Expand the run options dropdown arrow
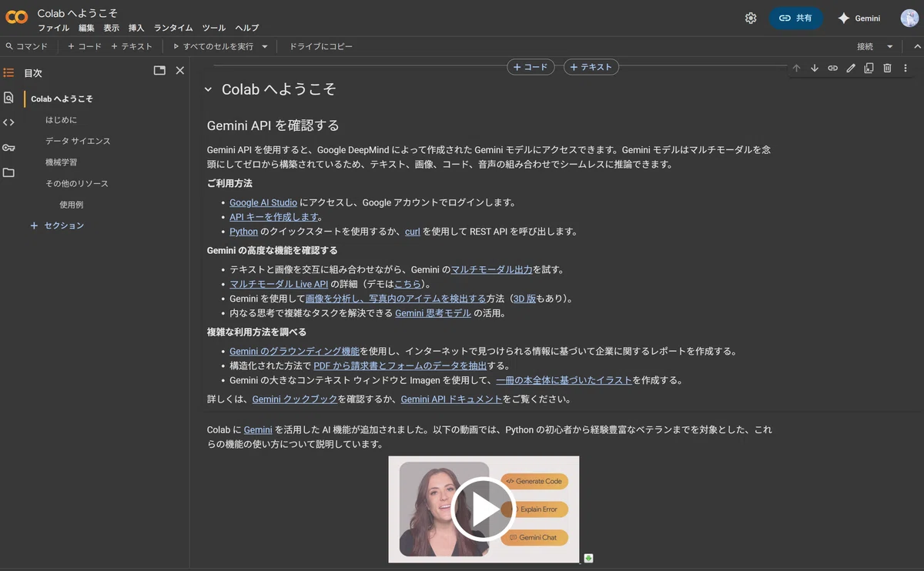 click(x=265, y=46)
